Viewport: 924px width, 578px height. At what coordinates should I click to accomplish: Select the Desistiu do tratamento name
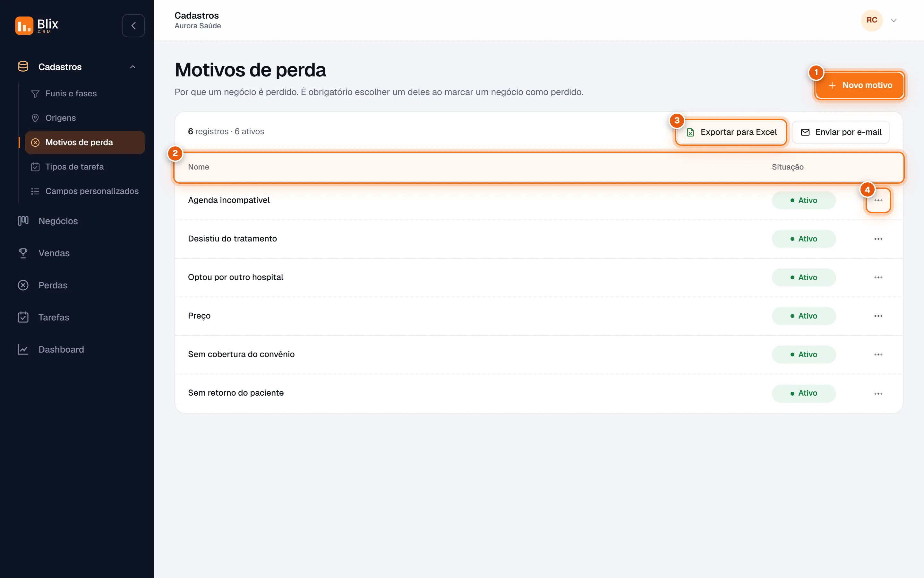[232, 239]
